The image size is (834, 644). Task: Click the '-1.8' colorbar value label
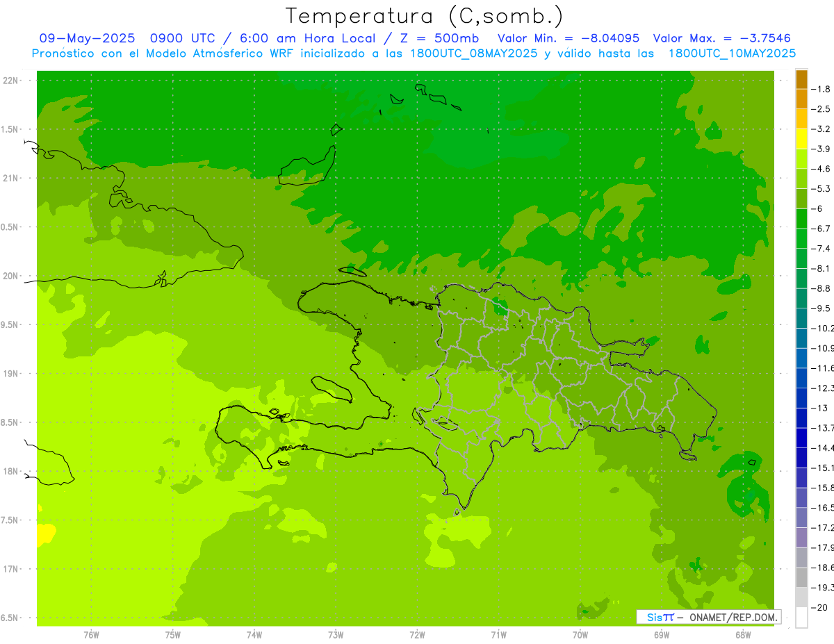pos(821,89)
